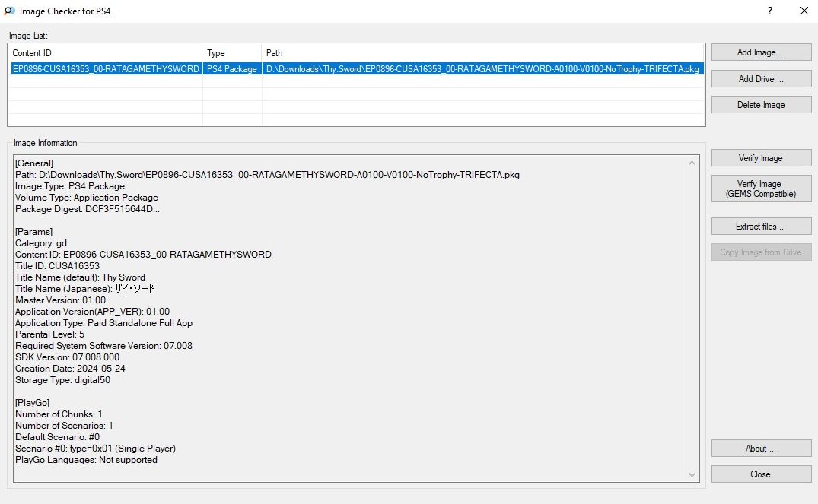Select the .pkg path cell in image list
Image resolution: width=818 pixels, height=504 pixels.
point(482,69)
